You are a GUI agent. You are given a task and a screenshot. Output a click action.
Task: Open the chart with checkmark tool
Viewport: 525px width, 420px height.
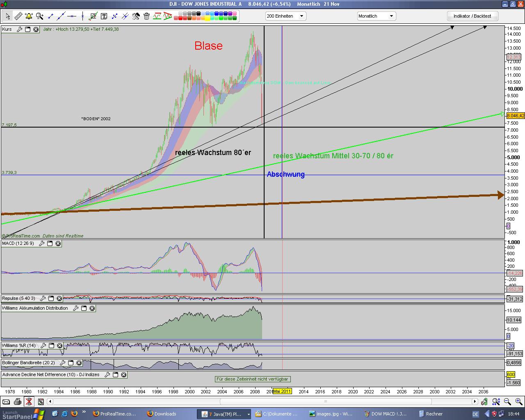[x=93, y=16]
